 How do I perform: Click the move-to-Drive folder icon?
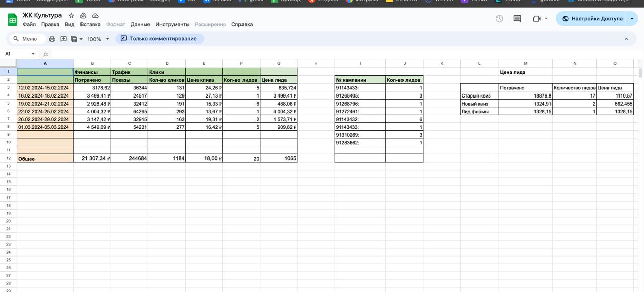(x=84, y=16)
